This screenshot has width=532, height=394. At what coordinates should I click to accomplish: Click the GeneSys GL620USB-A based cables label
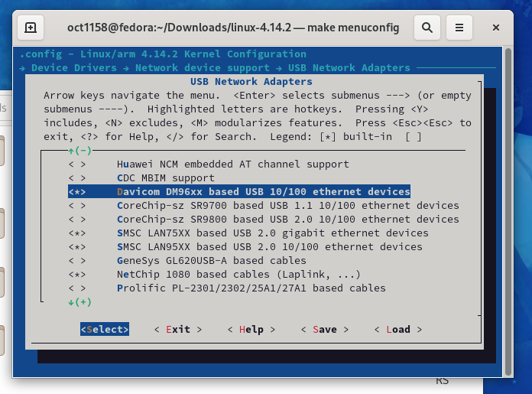point(212,261)
